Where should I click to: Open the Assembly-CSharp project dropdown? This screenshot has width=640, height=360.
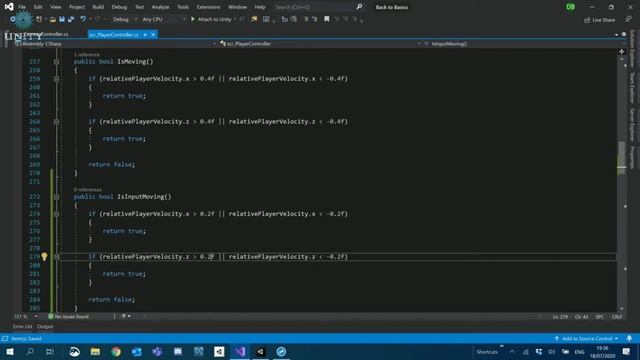[116, 44]
